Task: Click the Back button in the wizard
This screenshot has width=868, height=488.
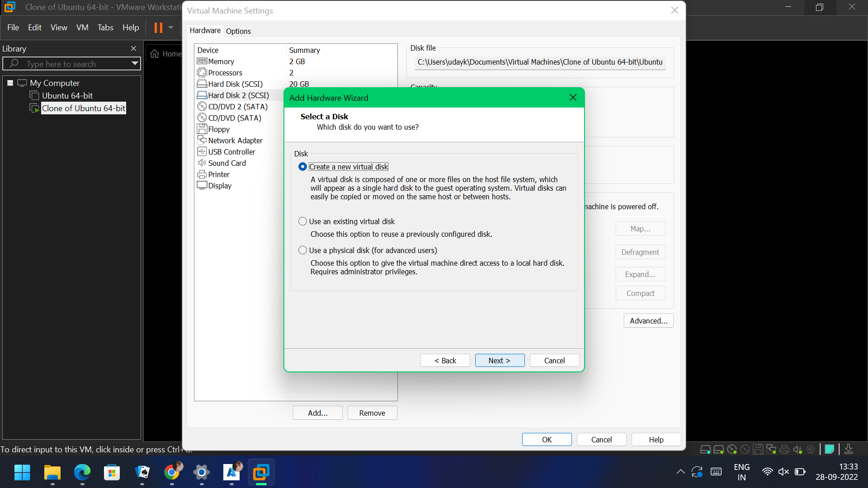Action: [445, 361]
